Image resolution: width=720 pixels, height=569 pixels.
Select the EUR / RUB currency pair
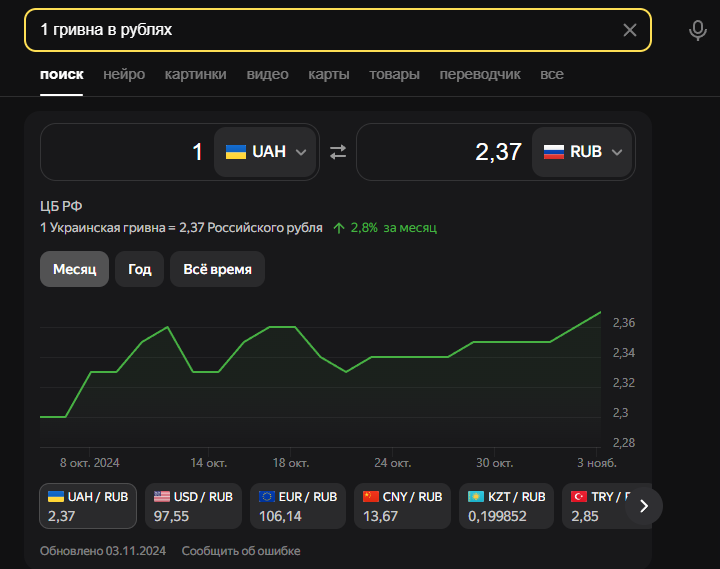click(x=298, y=506)
